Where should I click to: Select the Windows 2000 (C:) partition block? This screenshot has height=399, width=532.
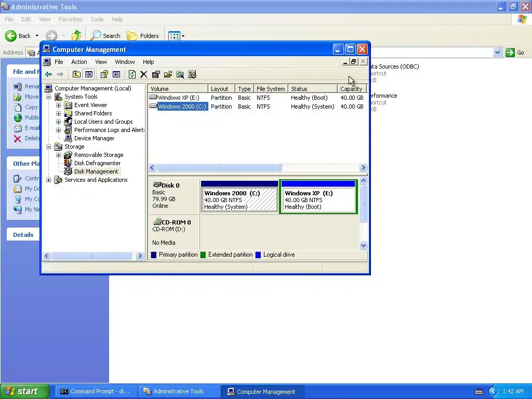click(240, 197)
